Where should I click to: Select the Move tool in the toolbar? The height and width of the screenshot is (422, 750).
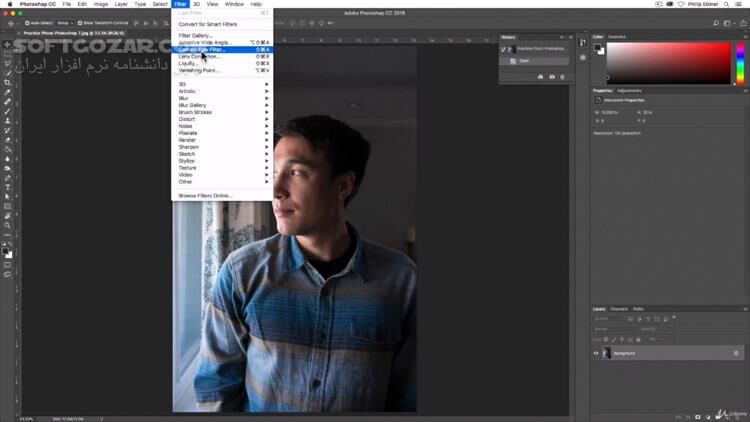click(x=7, y=44)
